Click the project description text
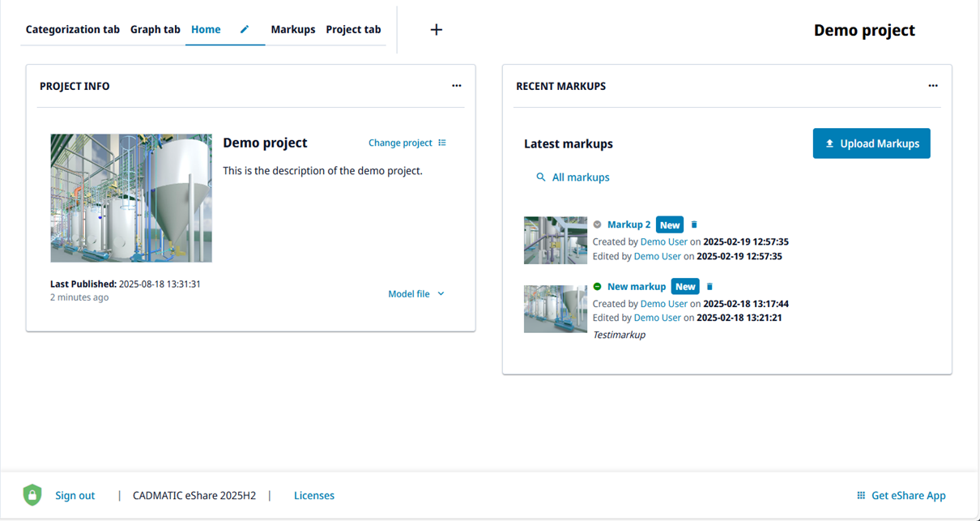The image size is (980, 521). pyautogui.click(x=323, y=171)
